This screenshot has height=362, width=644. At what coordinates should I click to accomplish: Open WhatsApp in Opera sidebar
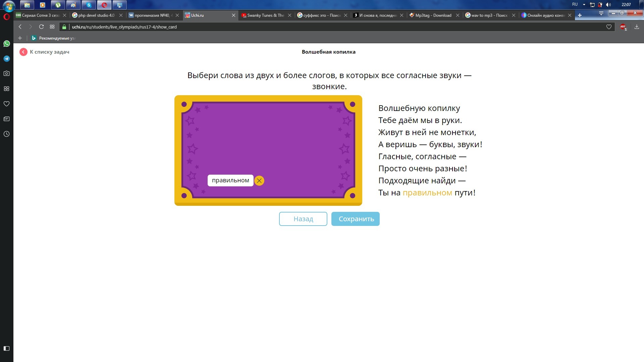click(6, 44)
